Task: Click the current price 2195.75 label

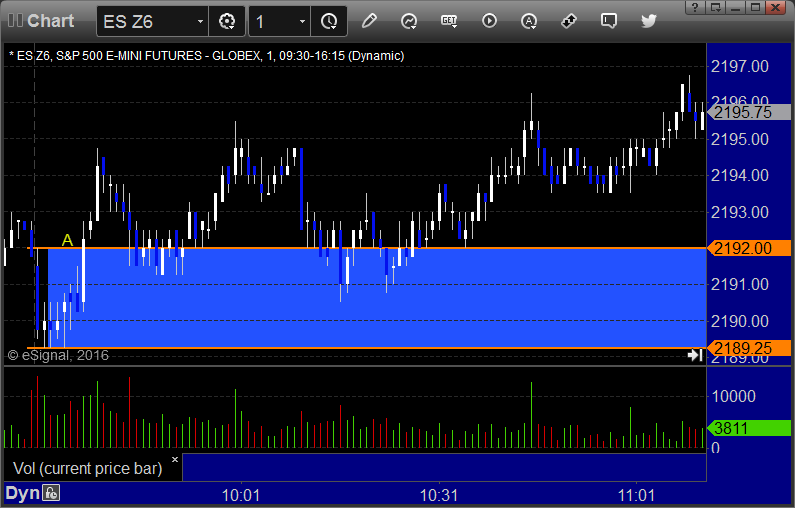Action: [x=748, y=112]
